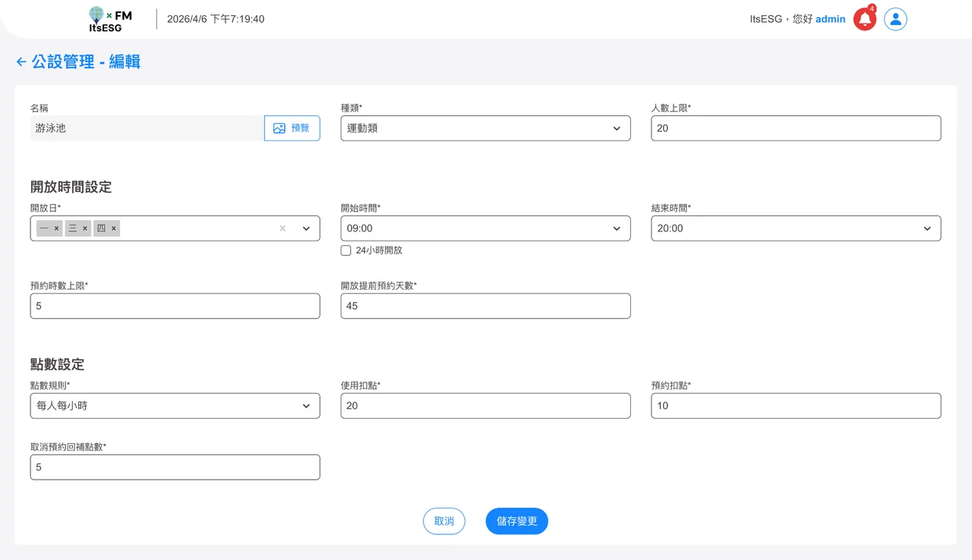Clear all selected days in 開放日
This screenshot has width=972, height=560.
coord(282,228)
